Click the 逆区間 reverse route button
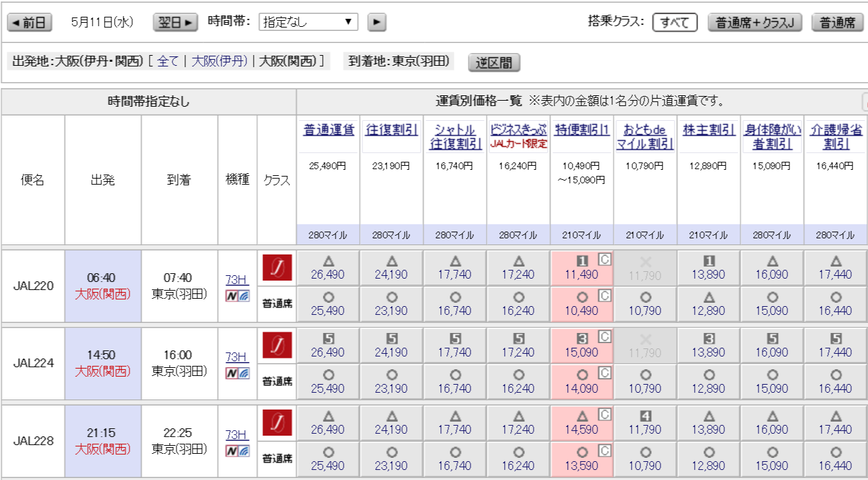The height and width of the screenshot is (480, 868). [494, 62]
